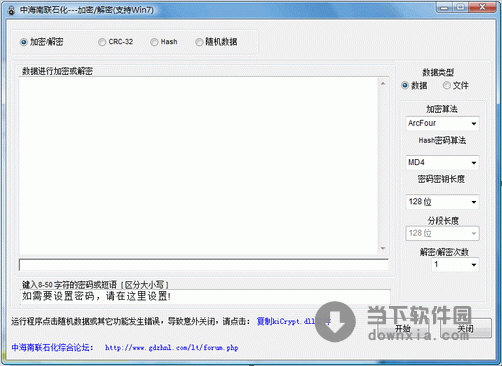502x366 pixels.
Task: Minimize the window
Action: (445, 7)
